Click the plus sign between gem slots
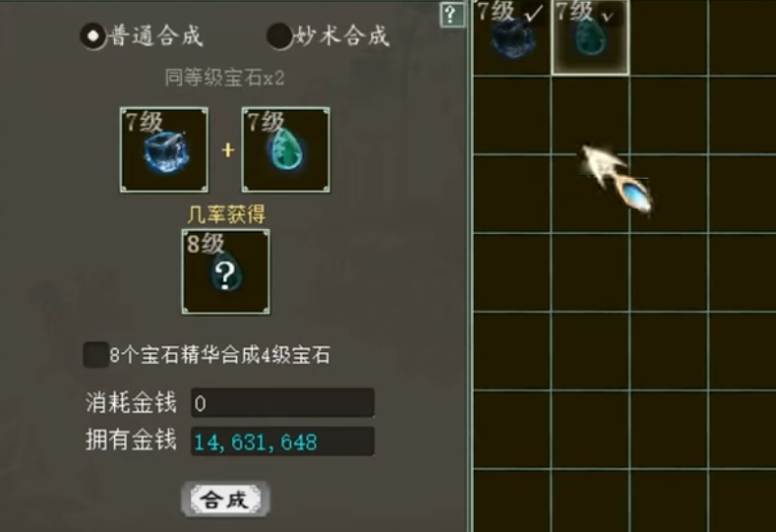This screenshot has height=532, width=776. 227,149
